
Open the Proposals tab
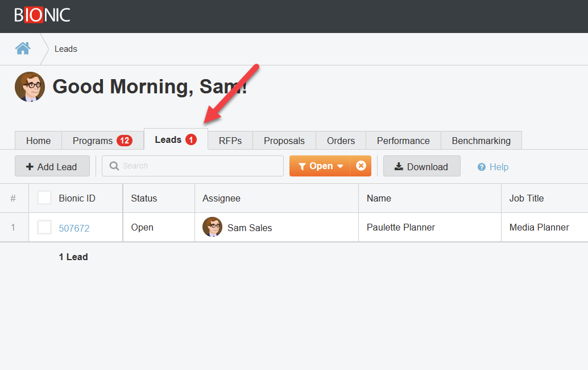coord(284,141)
